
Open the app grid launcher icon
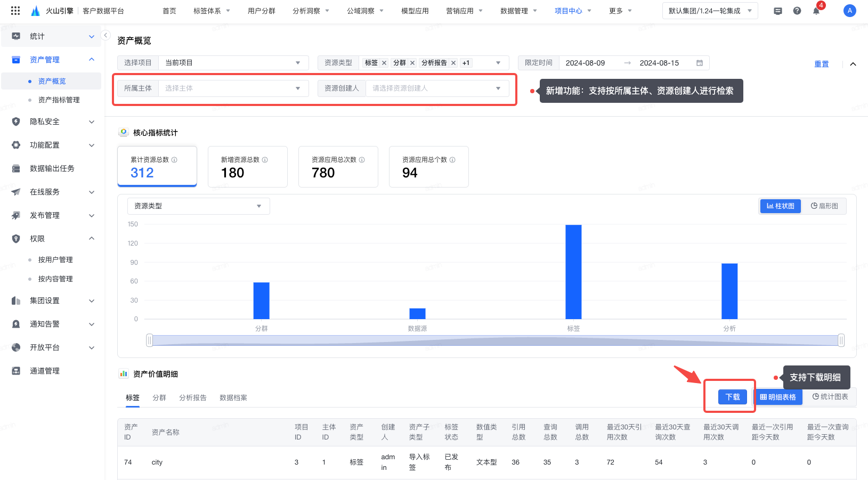click(15, 11)
